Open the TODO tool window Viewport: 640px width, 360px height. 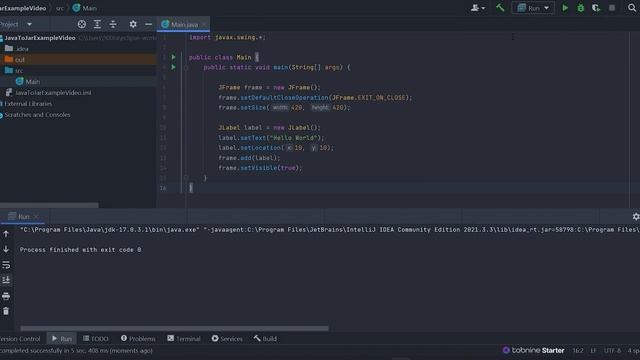click(96, 339)
